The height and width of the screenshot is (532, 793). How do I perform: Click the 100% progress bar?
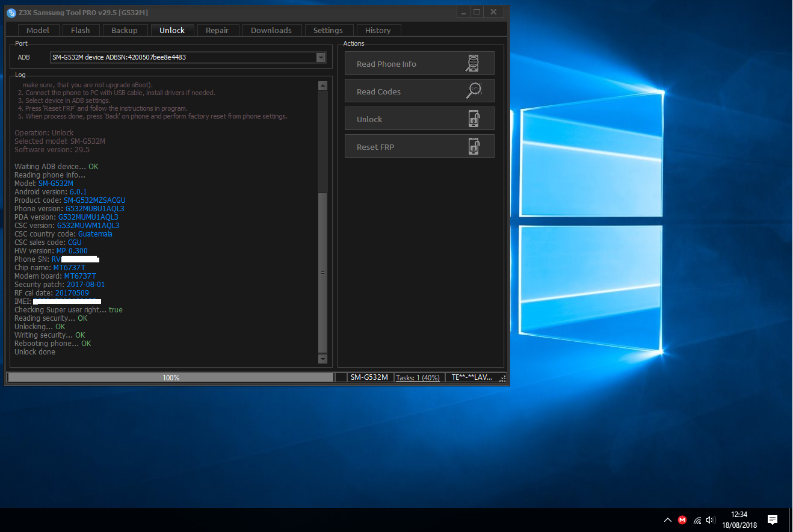coord(170,377)
